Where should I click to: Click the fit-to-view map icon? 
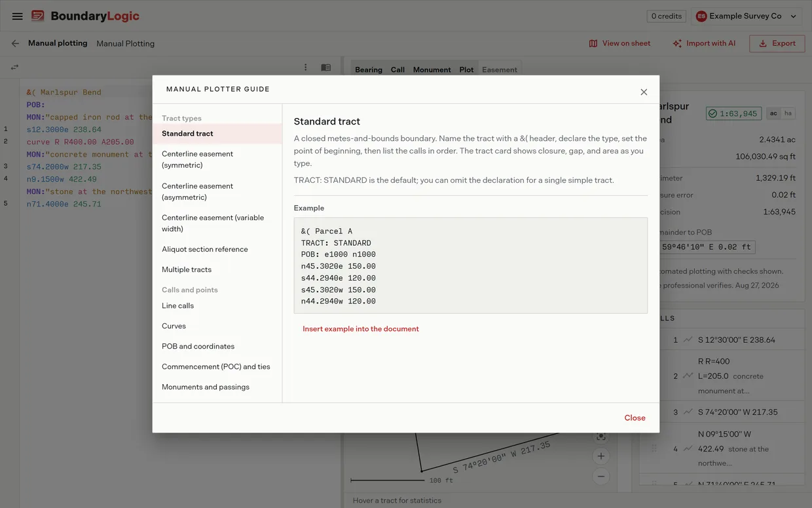[x=601, y=437]
